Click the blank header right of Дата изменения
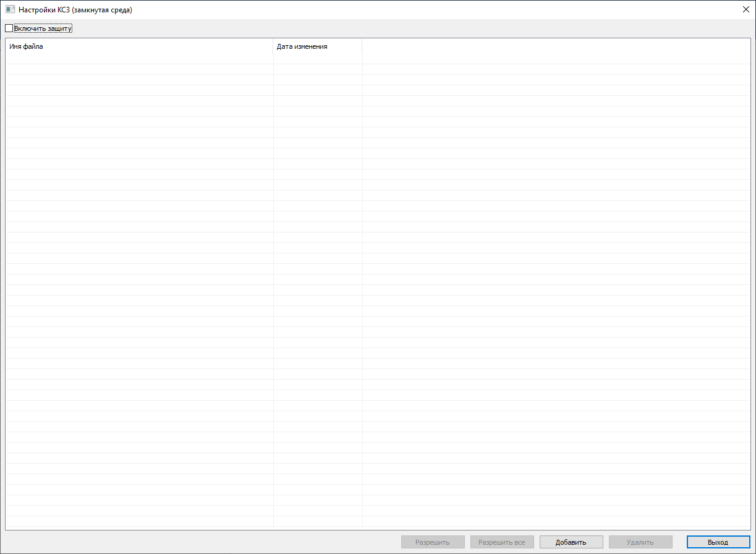 click(x=555, y=46)
